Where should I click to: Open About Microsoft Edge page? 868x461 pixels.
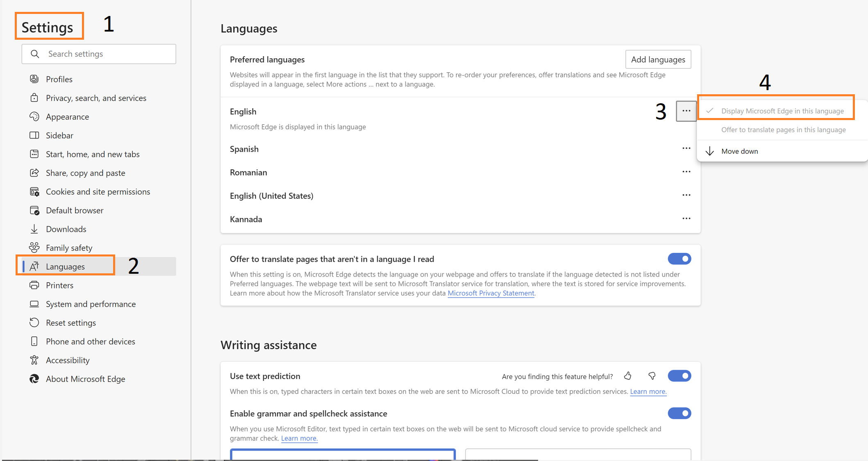[x=85, y=379]
